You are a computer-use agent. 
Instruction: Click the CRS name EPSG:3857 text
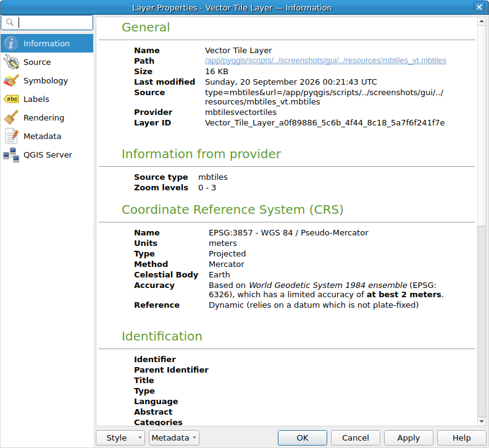point(288,232)
